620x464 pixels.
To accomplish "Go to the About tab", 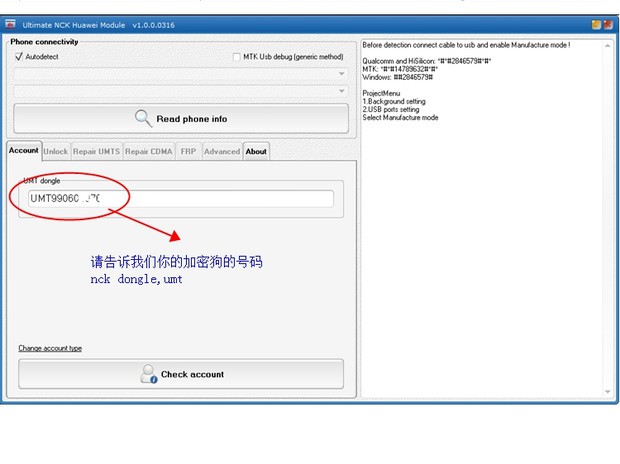I will [256, 151].
